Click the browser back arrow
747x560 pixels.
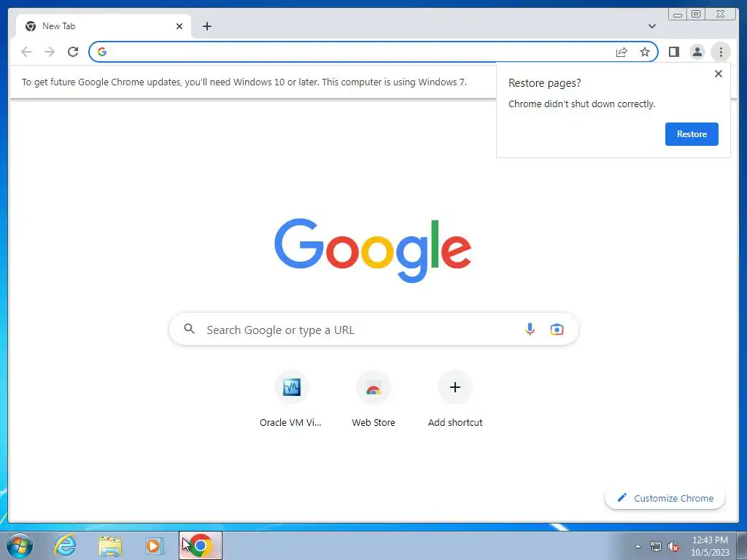click(26, 52)
